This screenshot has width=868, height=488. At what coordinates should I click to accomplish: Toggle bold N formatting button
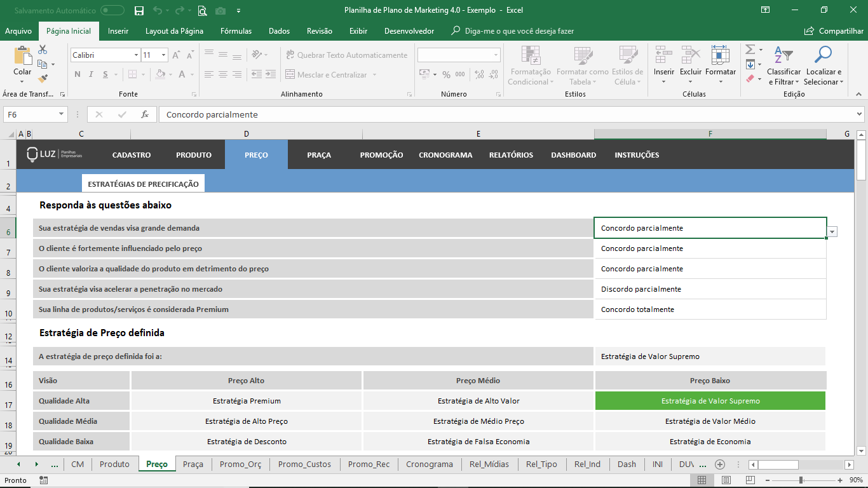click(78, 74)
